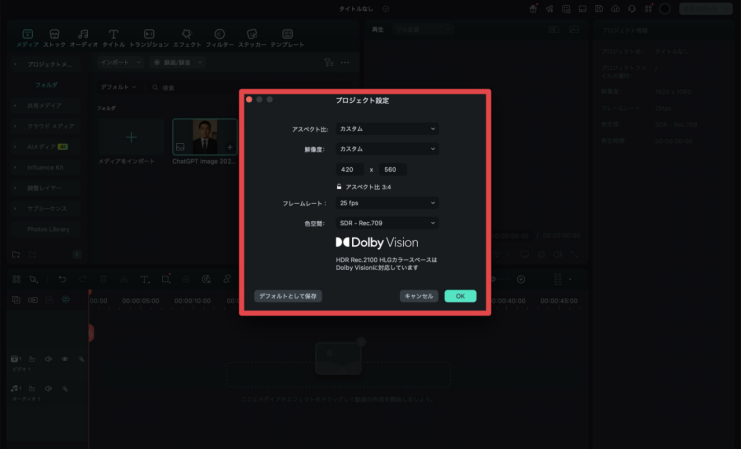Expand the フレームレート 25 fps dropdown

387,203
